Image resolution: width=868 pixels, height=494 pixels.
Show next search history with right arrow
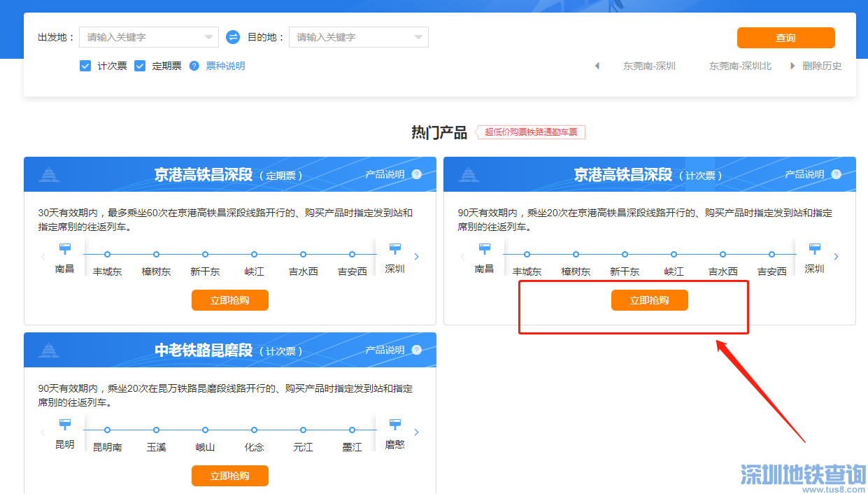click(x=792, y=66)
